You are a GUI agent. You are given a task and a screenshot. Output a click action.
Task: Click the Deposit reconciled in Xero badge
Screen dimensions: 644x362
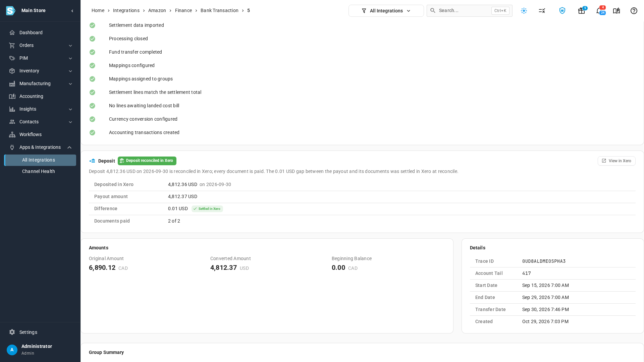click(147, 161)
